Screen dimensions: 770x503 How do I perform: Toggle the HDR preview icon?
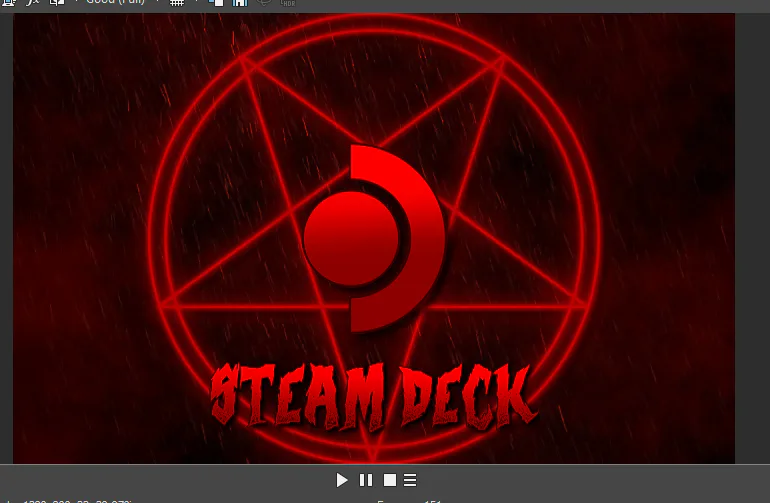287,3
